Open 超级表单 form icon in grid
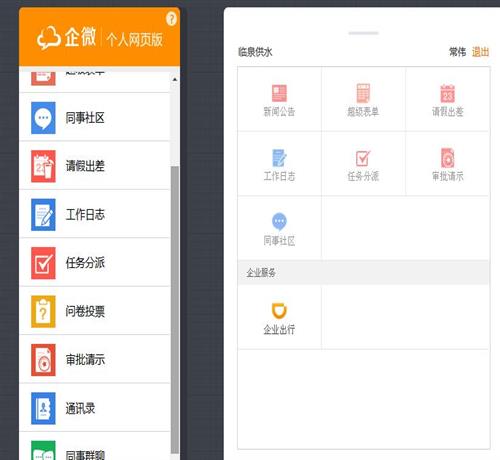Screen dimensions: 500x460 (363, 93)
